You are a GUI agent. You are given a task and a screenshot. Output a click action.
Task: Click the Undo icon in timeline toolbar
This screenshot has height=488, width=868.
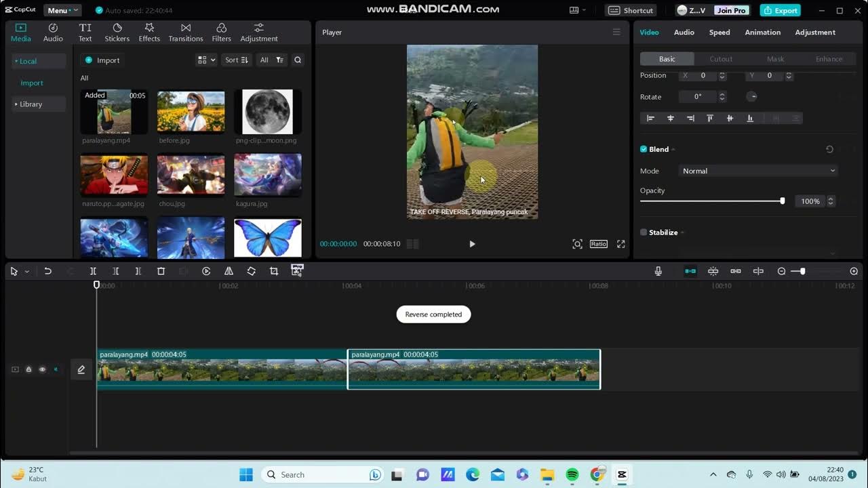(47, 271)
